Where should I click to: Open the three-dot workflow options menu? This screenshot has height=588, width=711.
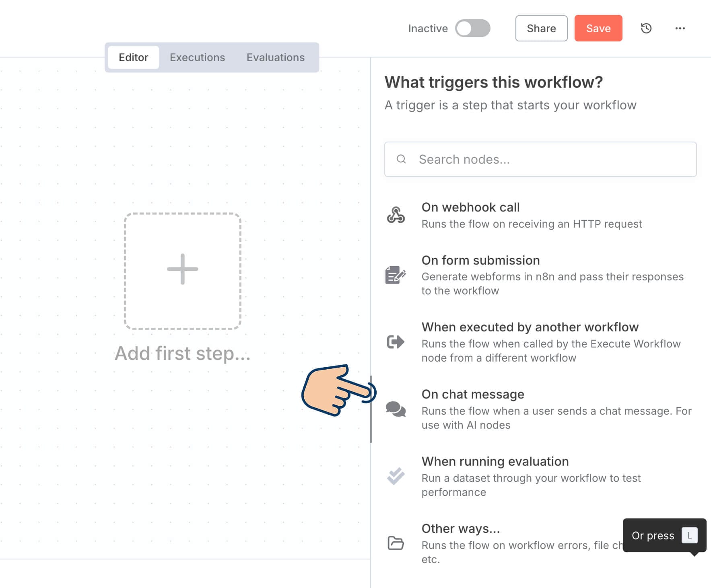click(680, 28)
